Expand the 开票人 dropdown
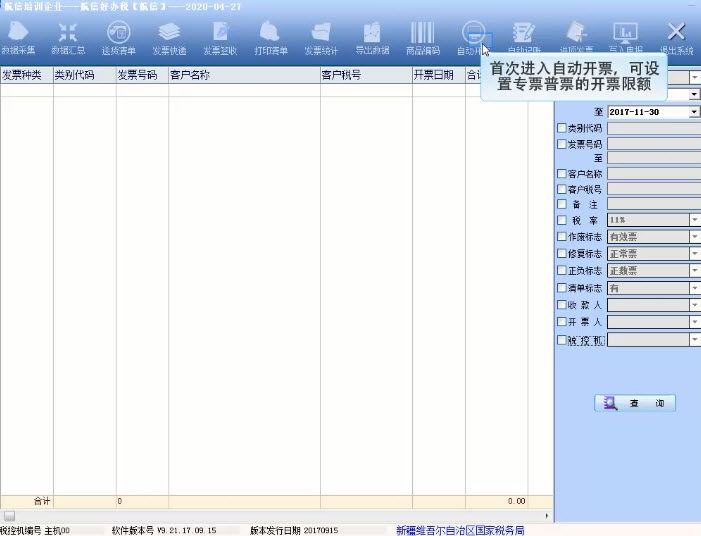The image size is (701, 536). pos(694,322)
